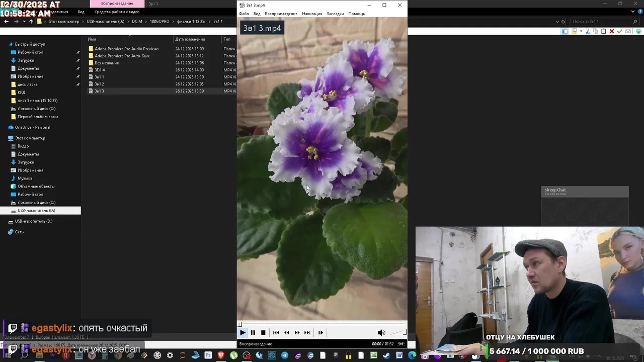
Task: Open Telegram from the taskbar
Action: tap(285, 355)
